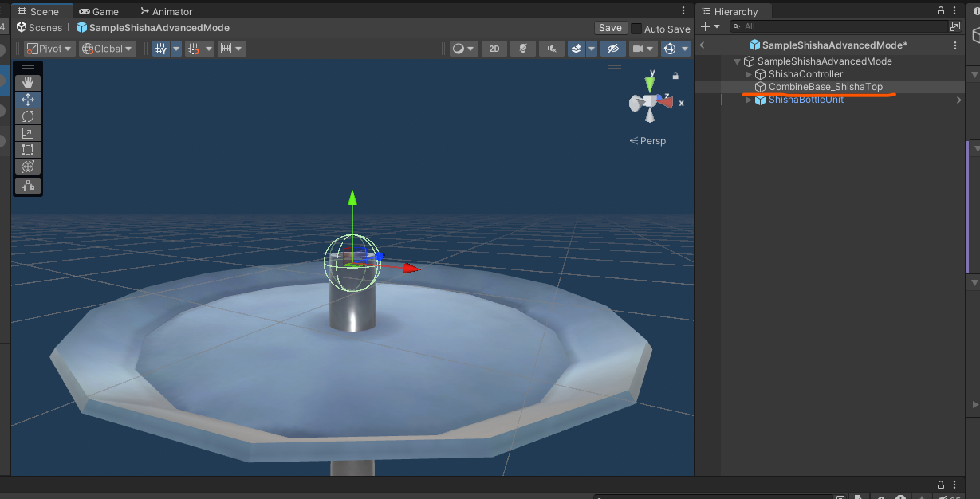This screenshot has width=980, height=499.
Task: Switch to the Game tab
Action: pyautogui.click(x=99, y=11)
